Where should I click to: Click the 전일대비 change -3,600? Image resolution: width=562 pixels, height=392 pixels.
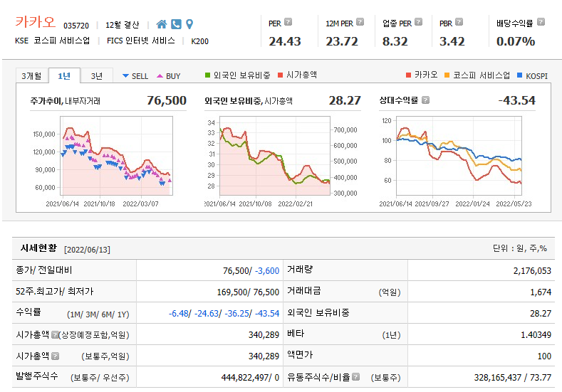coord(267,271)
